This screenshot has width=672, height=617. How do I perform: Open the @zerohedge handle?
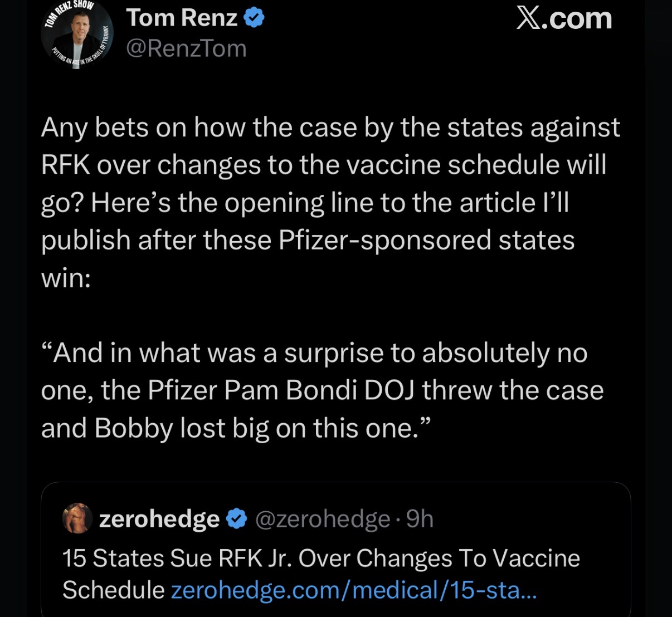[x=323, y=519]
